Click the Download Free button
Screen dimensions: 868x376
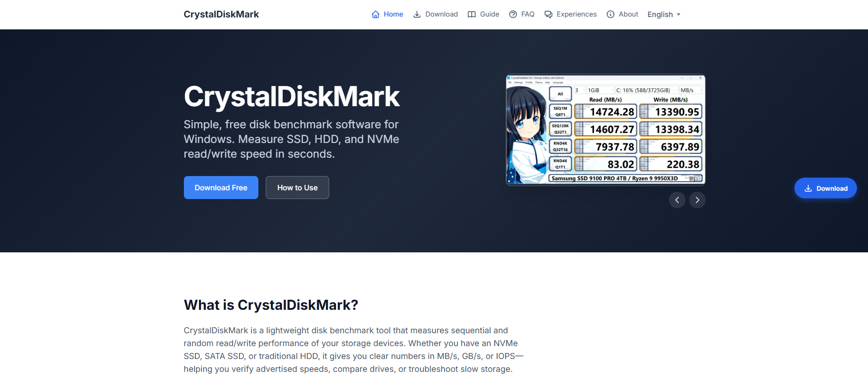point(221,188)
